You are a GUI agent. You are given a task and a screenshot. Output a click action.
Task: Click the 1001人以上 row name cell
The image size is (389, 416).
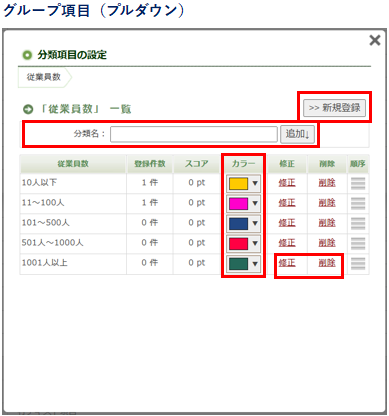(73, 263)
